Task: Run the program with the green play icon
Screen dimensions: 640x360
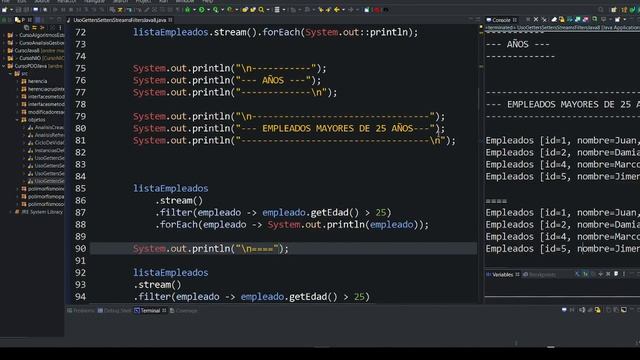Action: pyautogui.click(x=201, y=10)
